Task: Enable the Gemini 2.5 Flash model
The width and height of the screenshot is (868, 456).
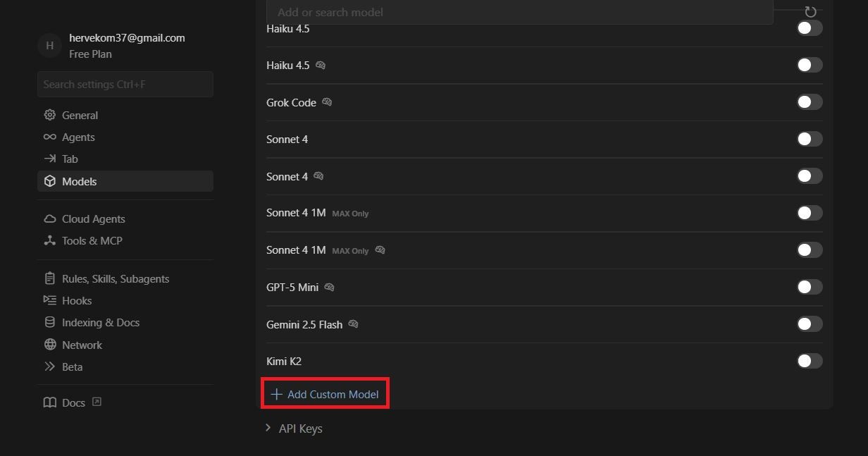Action: coord(810,324)
